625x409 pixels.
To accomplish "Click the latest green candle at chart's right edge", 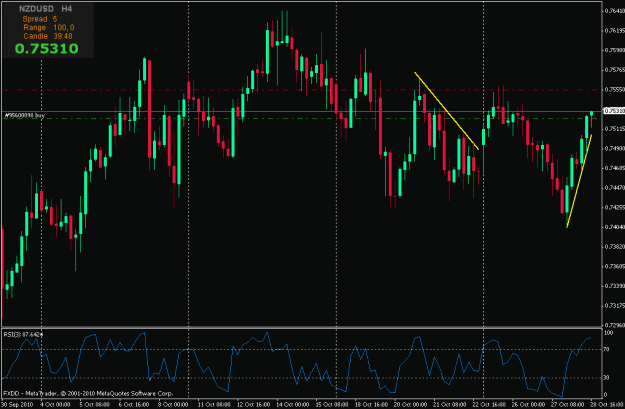I will coord(592,114).
